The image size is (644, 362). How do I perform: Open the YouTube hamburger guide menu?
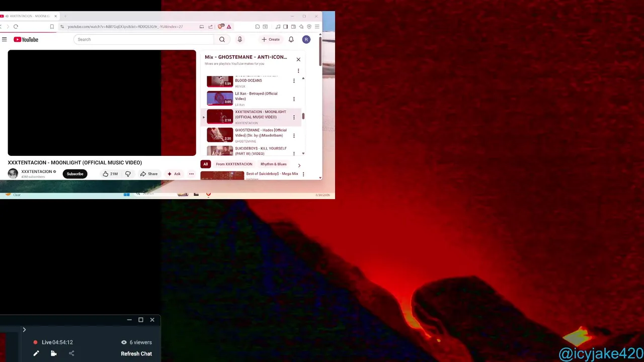(x=4, y=39)
